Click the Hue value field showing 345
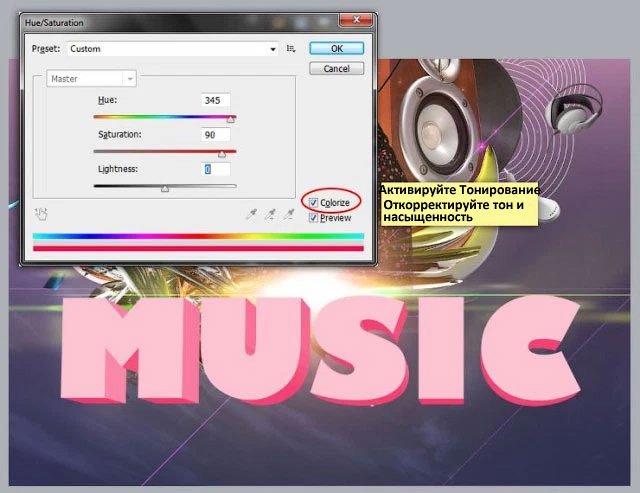Image resolution: width=640 pixels, height=493 pixels. [216, 100]
